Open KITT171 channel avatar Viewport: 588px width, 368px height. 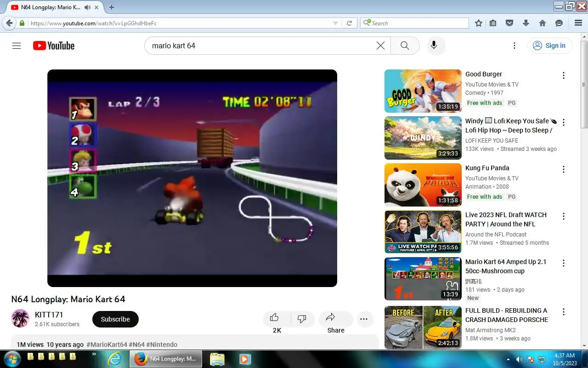[x=20, y=318]
